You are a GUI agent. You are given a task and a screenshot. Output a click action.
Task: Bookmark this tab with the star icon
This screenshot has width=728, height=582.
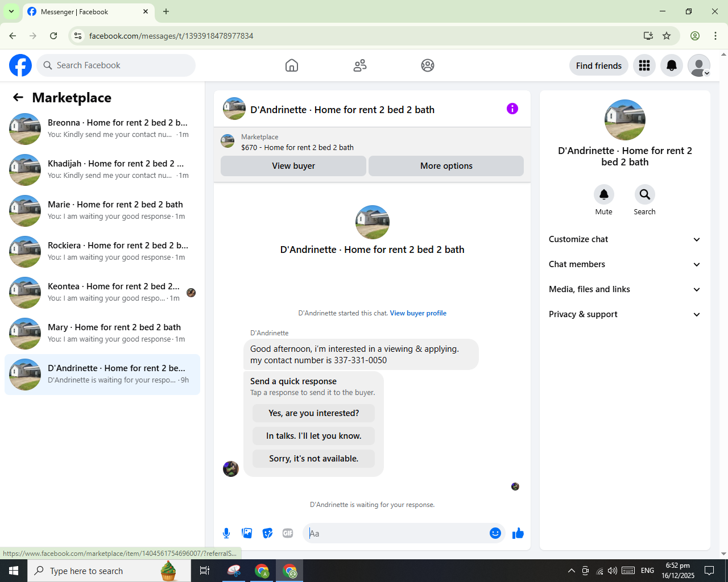[667, 36]
